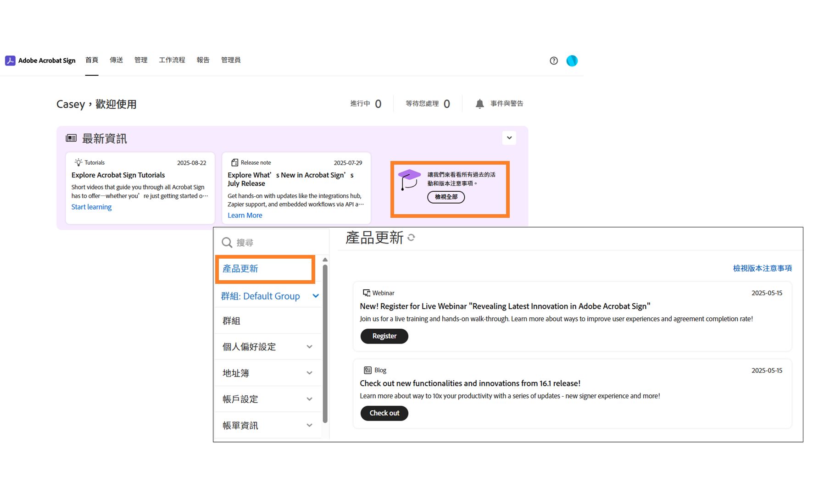Click the 事件與警告 label

[507, 104]
